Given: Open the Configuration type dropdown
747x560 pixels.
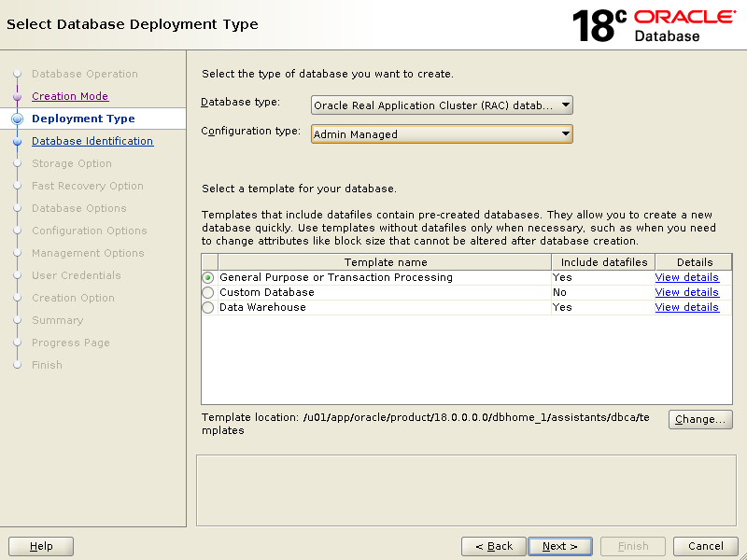Looking at the screenshot, I should (x=442, y=134).
